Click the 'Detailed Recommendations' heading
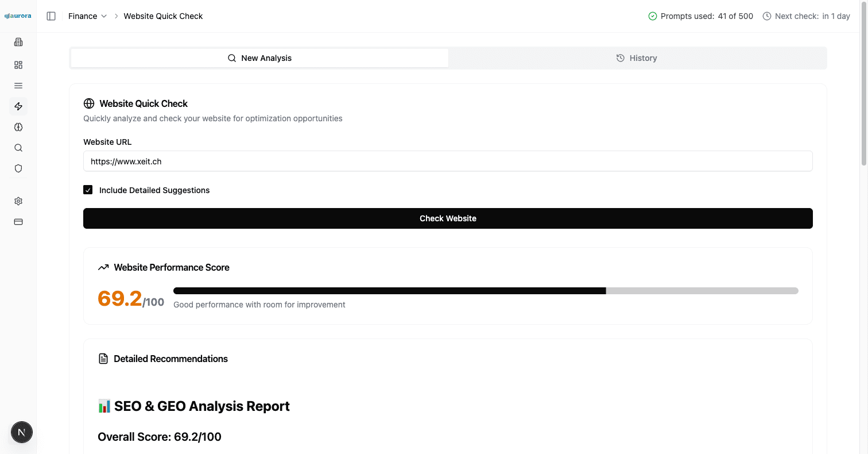 [171, 359]
